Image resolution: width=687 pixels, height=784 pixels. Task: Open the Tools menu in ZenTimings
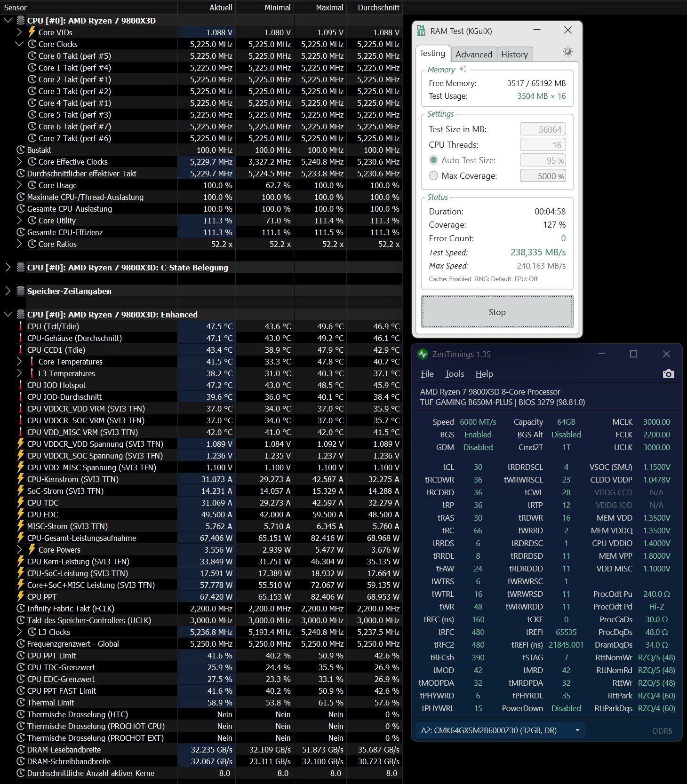(x=455, y=374)
